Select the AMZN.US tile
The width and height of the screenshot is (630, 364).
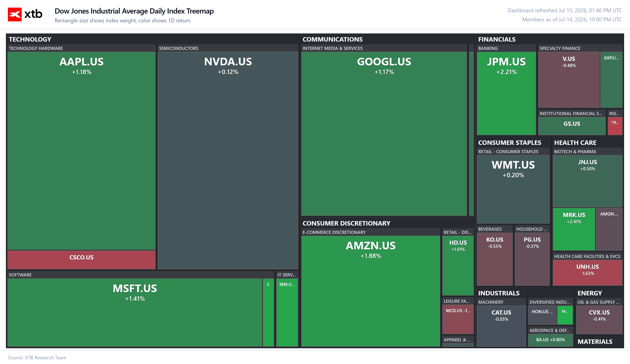pos(371,291)
